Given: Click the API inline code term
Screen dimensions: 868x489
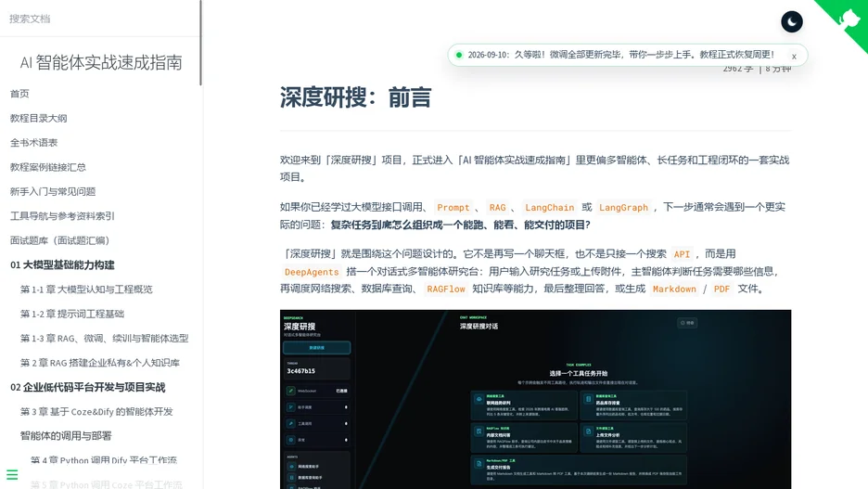Looking at the screenshot, I should tap(682, 254).
